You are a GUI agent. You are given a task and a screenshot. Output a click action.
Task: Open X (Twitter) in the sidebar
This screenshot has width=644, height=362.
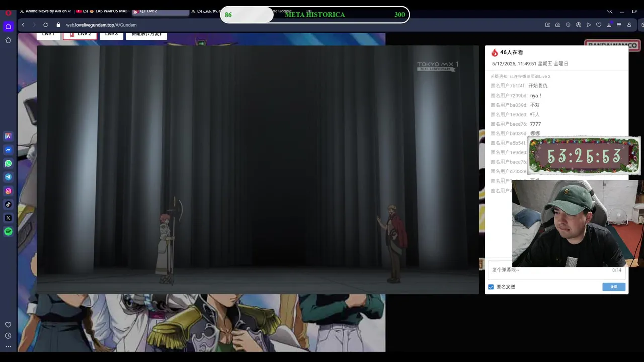click(x=8, y=218)
